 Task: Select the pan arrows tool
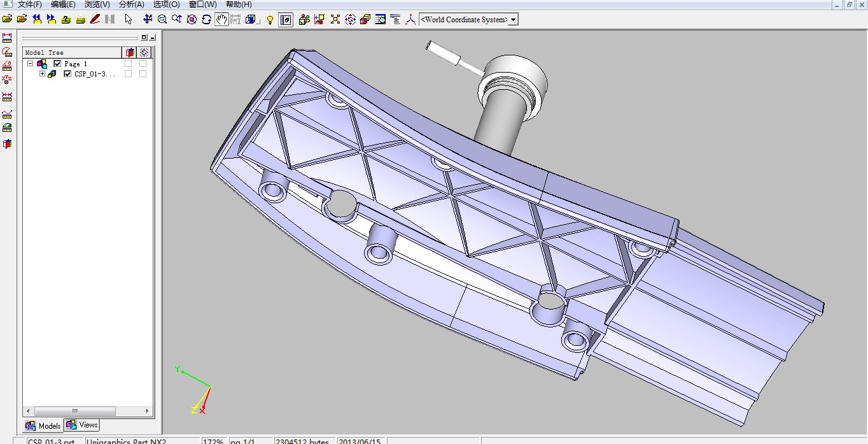click(x=148, y=19)
